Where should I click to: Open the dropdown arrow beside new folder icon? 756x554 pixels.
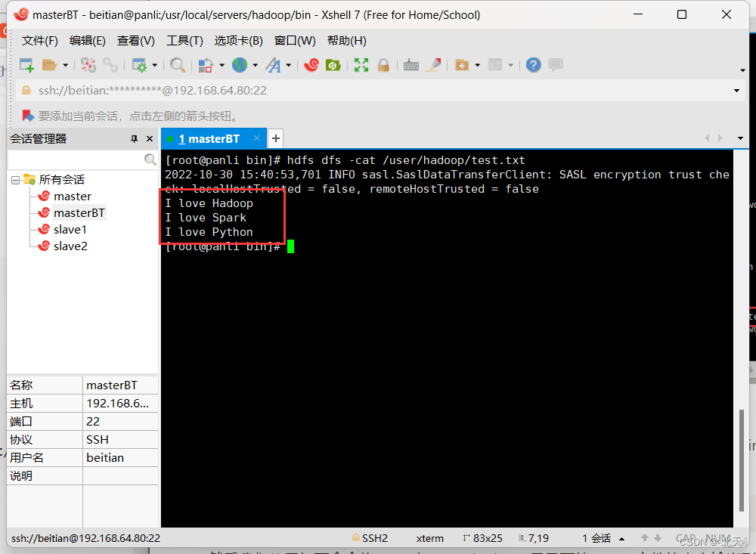coord(477,65)
